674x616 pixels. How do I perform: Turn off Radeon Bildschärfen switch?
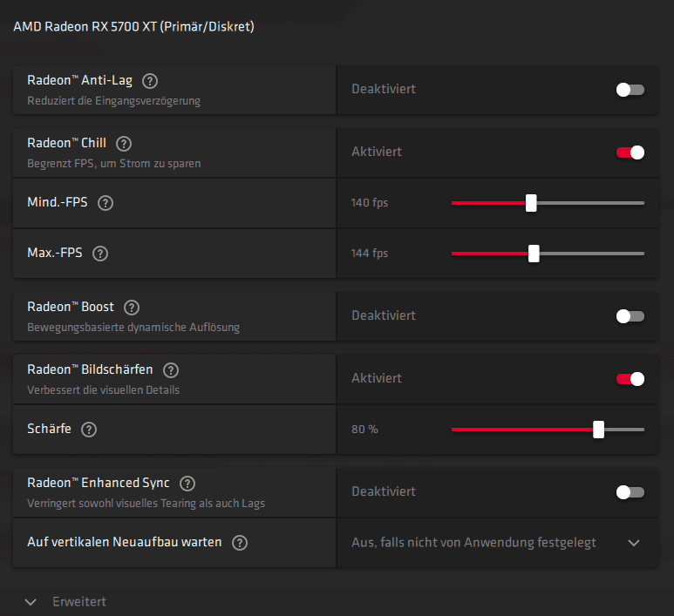click(630, 379)
